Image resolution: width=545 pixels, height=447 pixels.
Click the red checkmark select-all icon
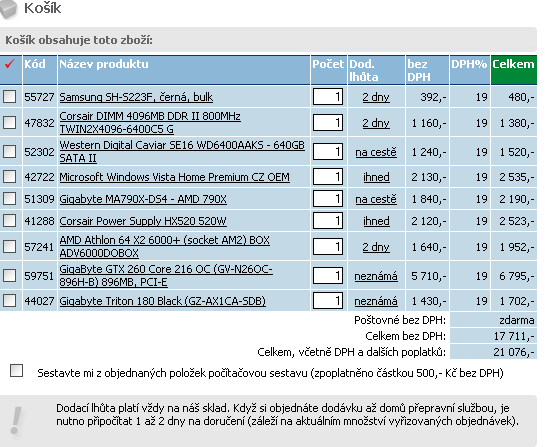pos(10,64)
